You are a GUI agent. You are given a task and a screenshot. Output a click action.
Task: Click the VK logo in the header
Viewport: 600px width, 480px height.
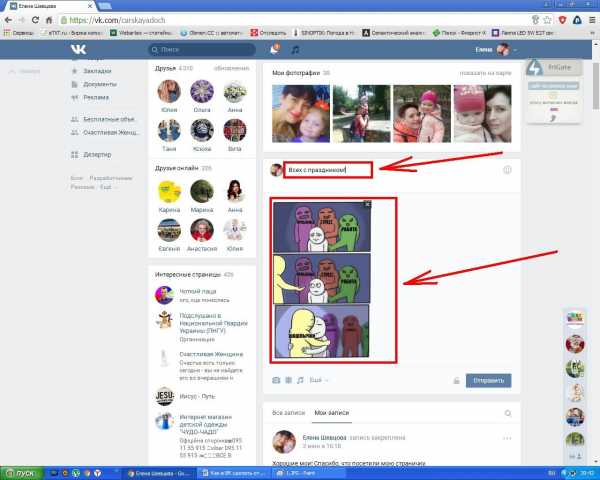coord(78,49)
